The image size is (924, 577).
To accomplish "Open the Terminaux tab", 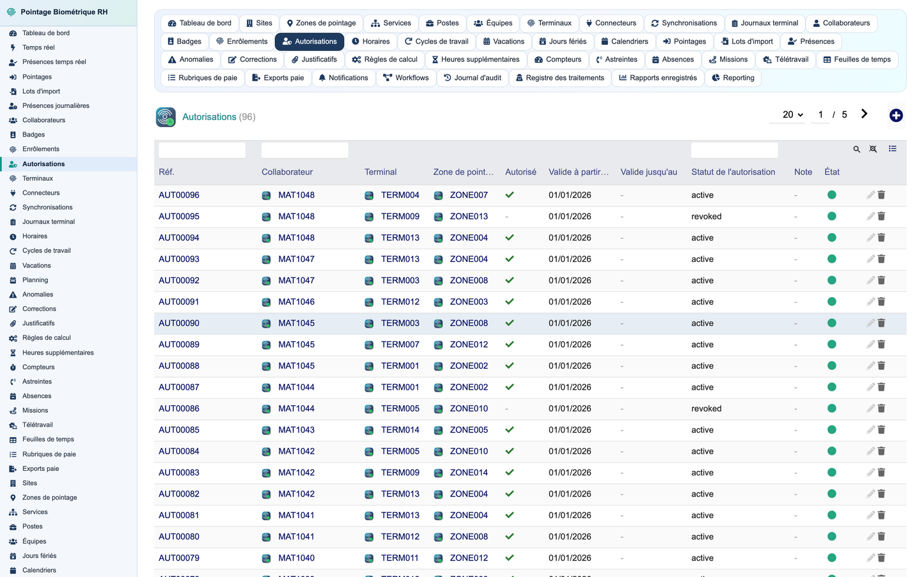I will 549,23.
